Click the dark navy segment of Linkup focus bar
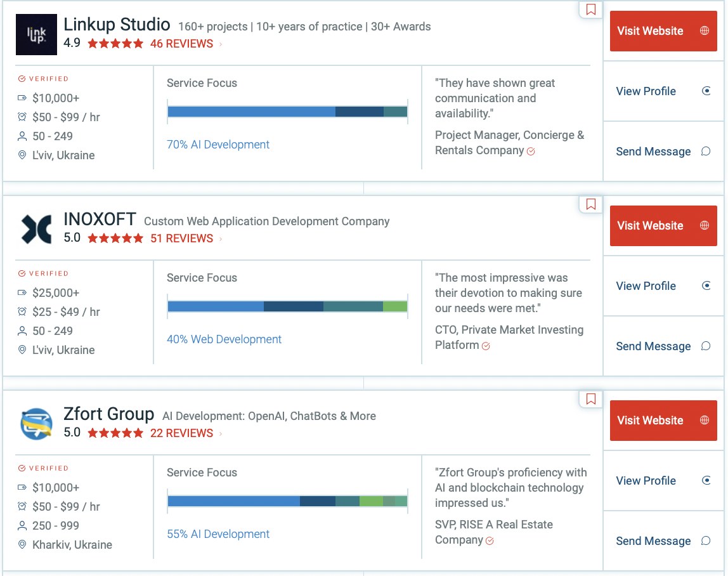The width and height of the screenshot is (728, 576). coord(360,112)
